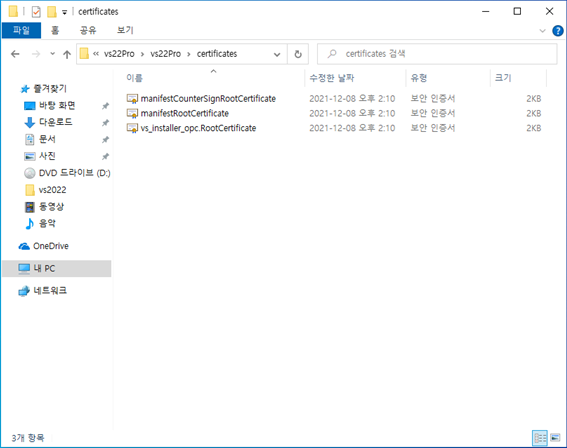Click the manifestCounterSignRootCertificate certificate icon
The image size is (567, 448).
click(132, 99)
